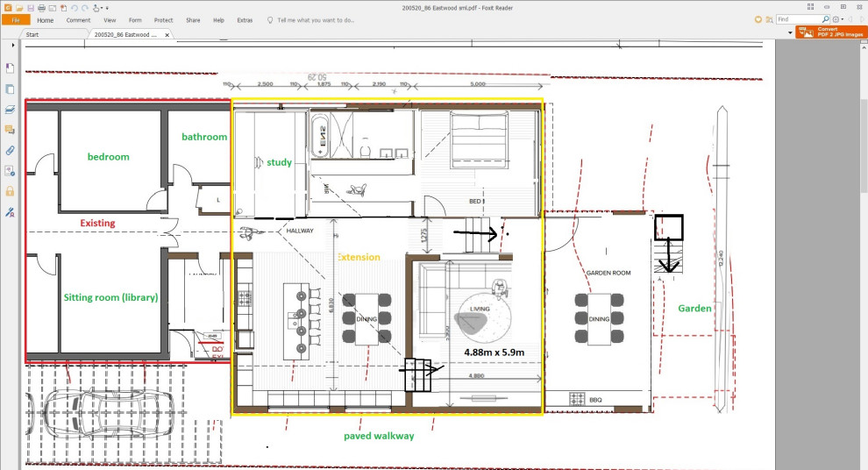868x470 pixels.
Task: Click the '4.88m x 5.9m' dimension text
Action: [494, 352]
